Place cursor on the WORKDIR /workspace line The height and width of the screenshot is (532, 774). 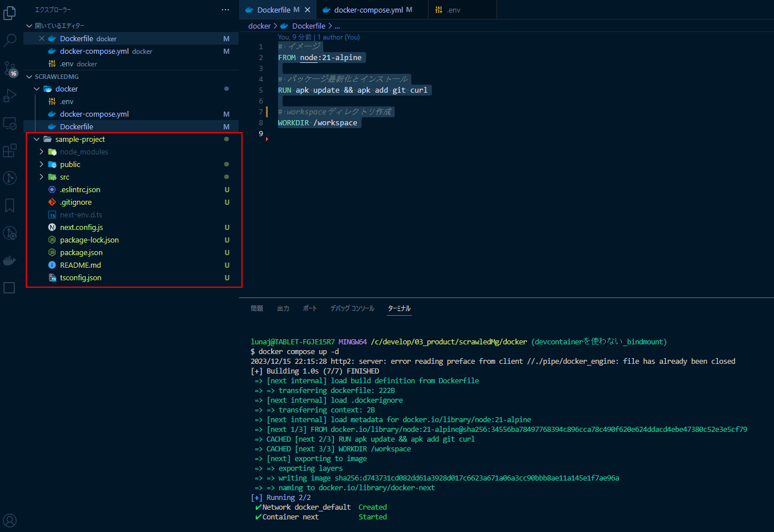(317, 122)
